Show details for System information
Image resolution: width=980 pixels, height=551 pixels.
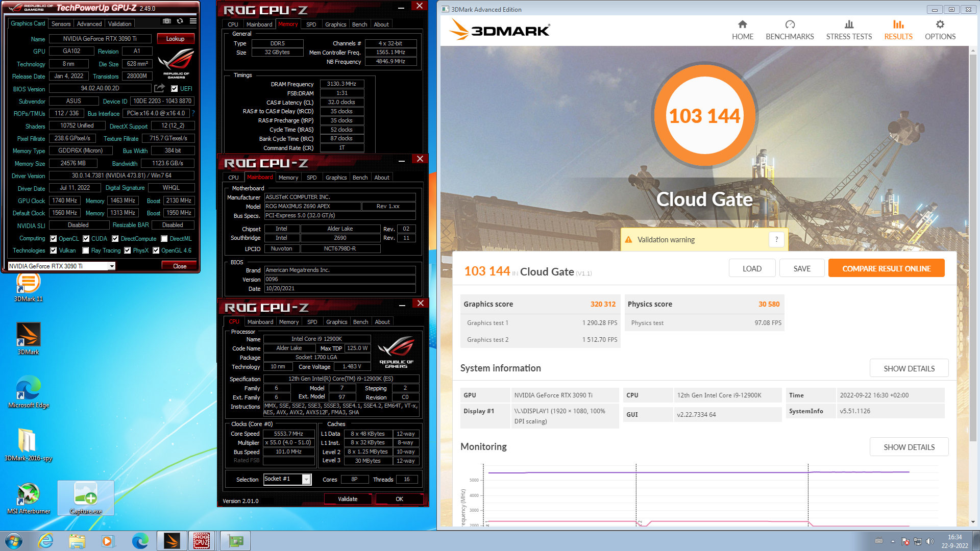909,368
